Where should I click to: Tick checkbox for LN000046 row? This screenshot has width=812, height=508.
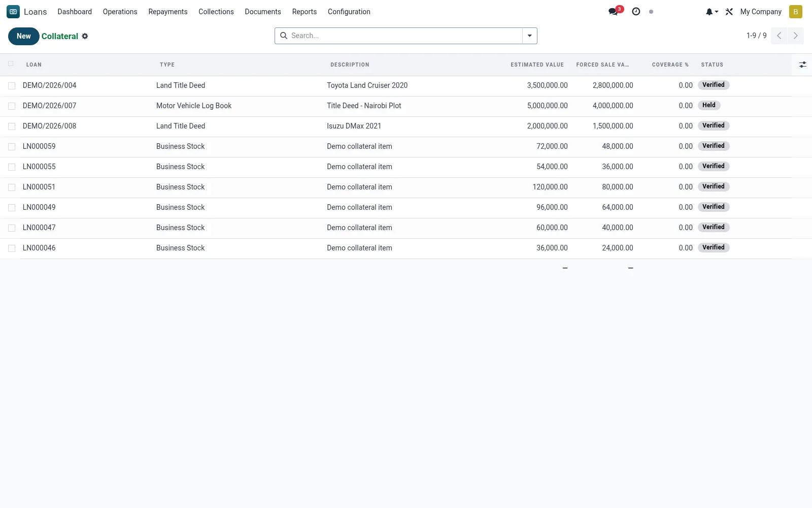(12, 248)
